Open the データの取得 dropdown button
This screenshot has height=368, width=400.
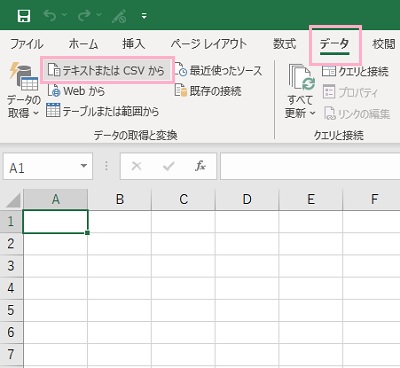tap(23, 90)
